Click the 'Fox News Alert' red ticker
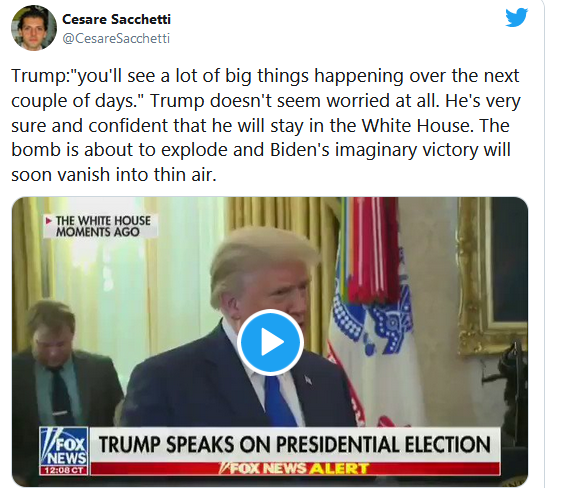 coord(295,468)
